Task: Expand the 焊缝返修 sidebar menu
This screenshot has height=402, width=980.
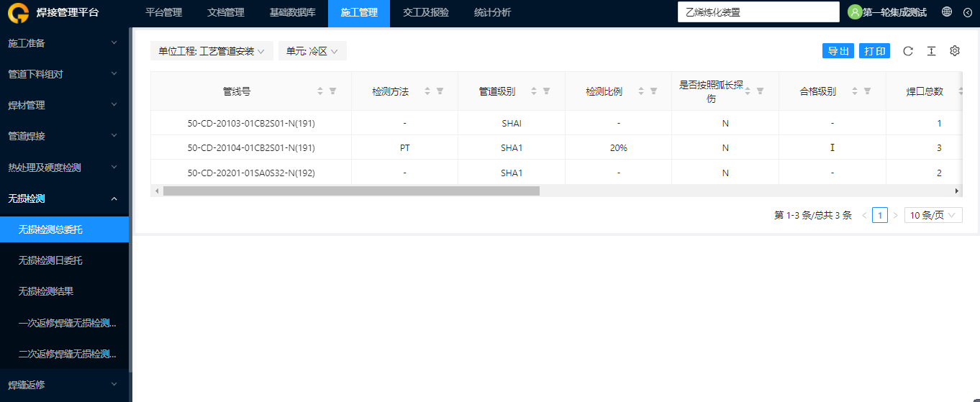Action: point(65,385)
